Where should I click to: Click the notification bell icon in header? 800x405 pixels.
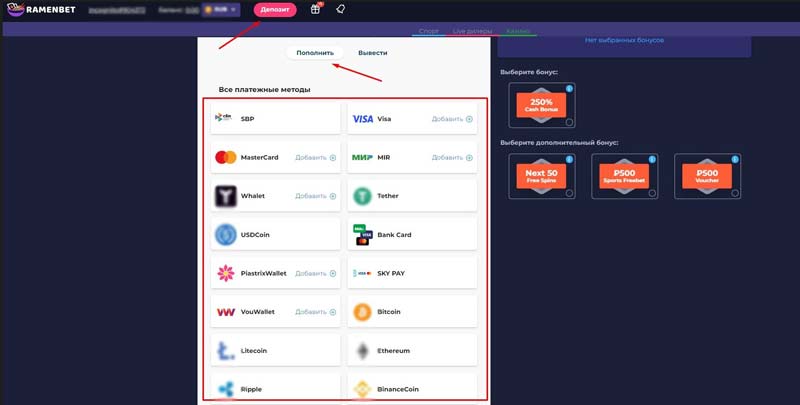(x=340, y=9)
